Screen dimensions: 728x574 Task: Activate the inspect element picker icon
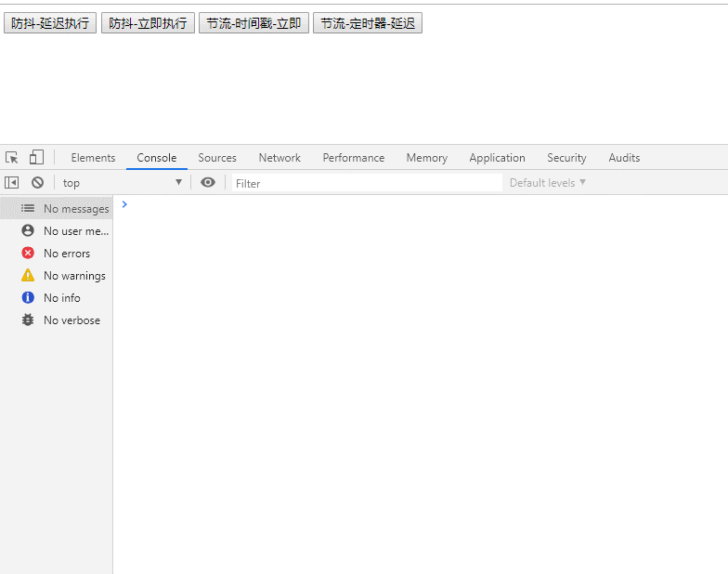[x=12, y=158]
